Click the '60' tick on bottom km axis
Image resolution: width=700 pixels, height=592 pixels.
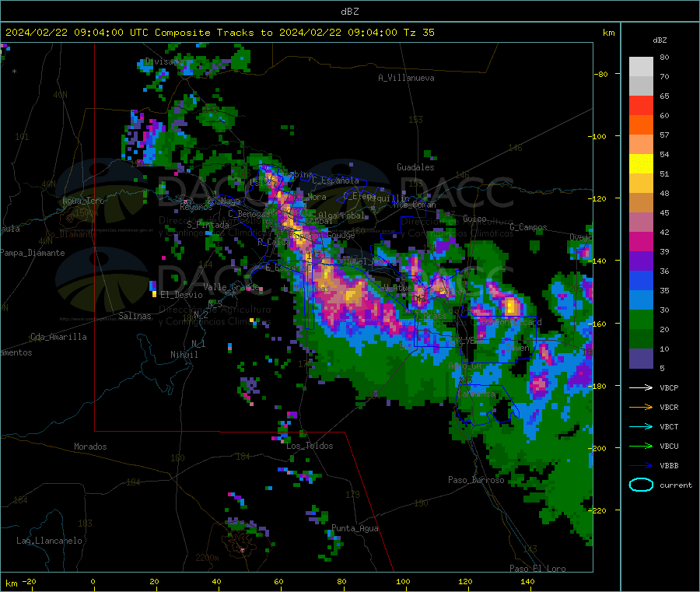click(278, 581)
